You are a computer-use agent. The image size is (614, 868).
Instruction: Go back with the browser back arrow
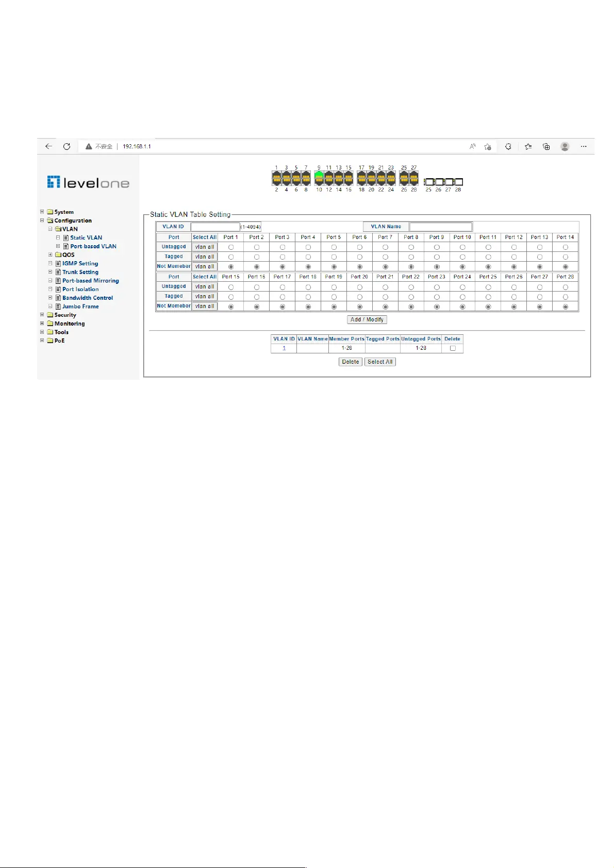tap(48, 146)
